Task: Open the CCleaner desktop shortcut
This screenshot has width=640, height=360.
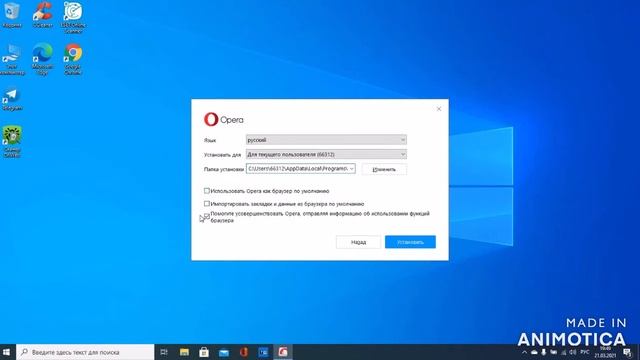Action: pyautogui.click(x=42, y=14)
